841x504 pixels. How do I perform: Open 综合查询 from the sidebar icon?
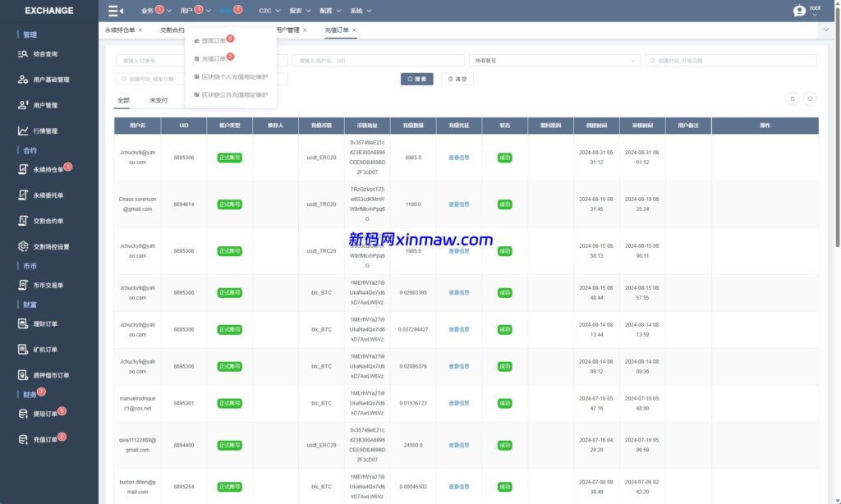[x=24, y=54]
